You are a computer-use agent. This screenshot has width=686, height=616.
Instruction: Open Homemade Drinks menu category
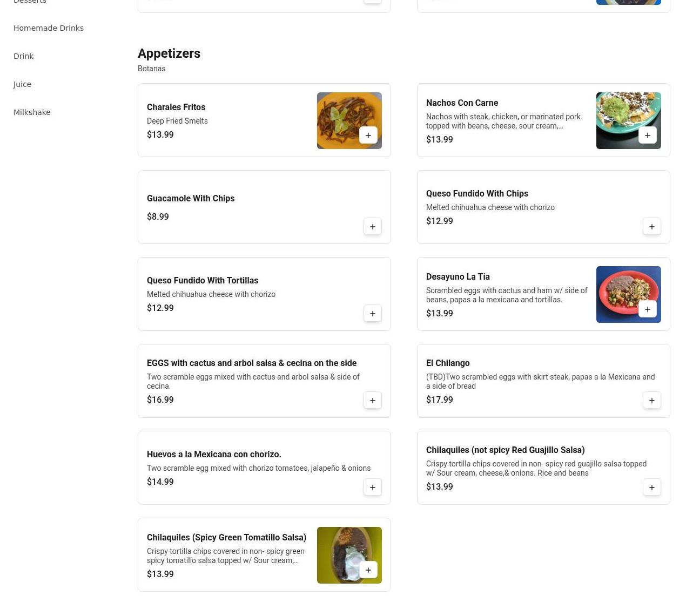[x=49, y=28]
